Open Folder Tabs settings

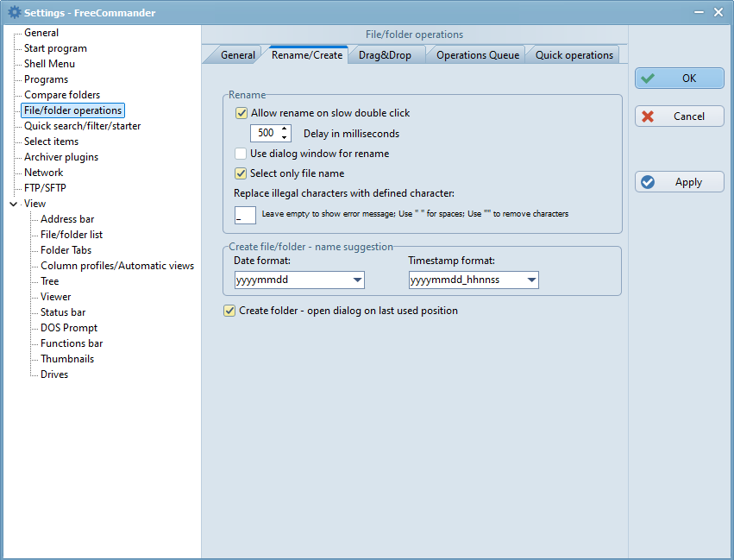(66, 250)
